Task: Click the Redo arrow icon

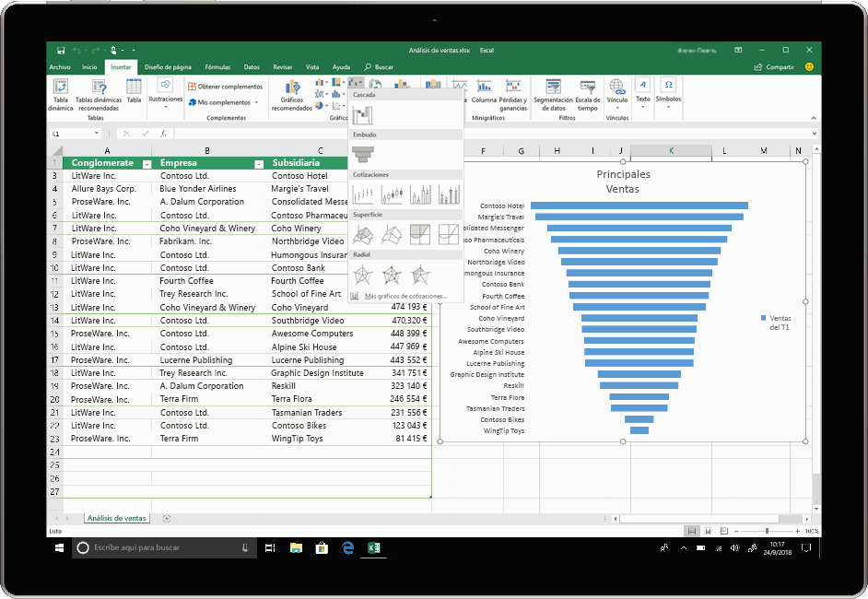Action: [96, 51]
